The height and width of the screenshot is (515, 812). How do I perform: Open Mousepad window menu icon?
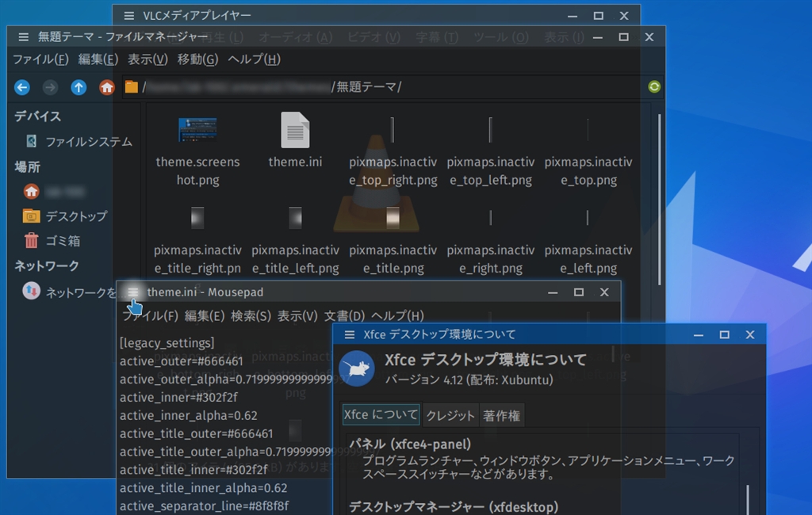[x=132, y=292]
